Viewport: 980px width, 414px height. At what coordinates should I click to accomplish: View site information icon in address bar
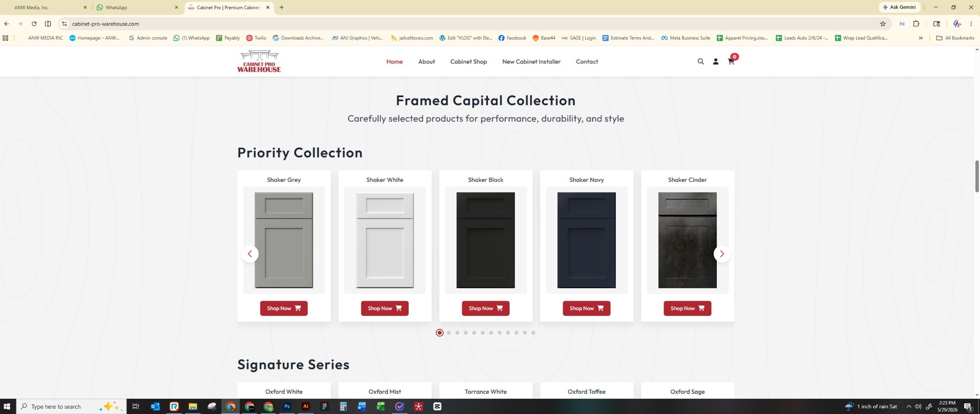click(x=65, y=23)
